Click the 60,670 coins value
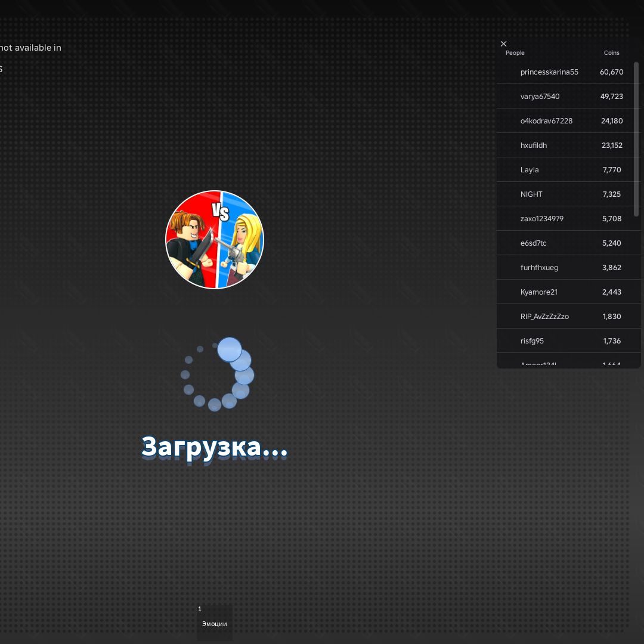Viewport: 644px width, 644px height. pyautogui.click(x=611, y=72)
